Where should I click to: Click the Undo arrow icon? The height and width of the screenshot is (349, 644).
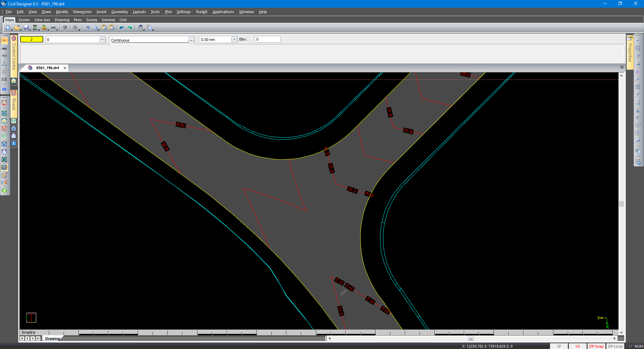[122, 28]
